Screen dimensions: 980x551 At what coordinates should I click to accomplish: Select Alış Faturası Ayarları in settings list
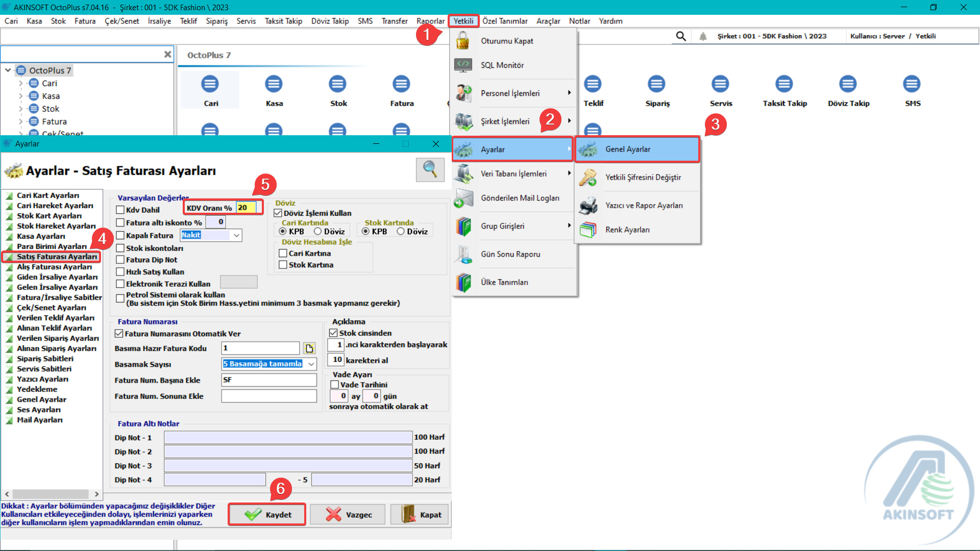[54, 267]
